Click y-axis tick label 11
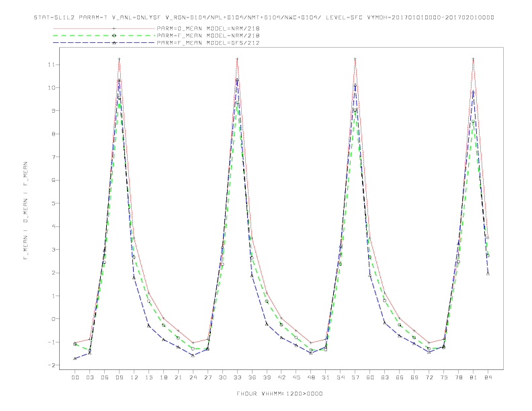The image size is (532, 411). pyautogui.click(x=52, y=64)
